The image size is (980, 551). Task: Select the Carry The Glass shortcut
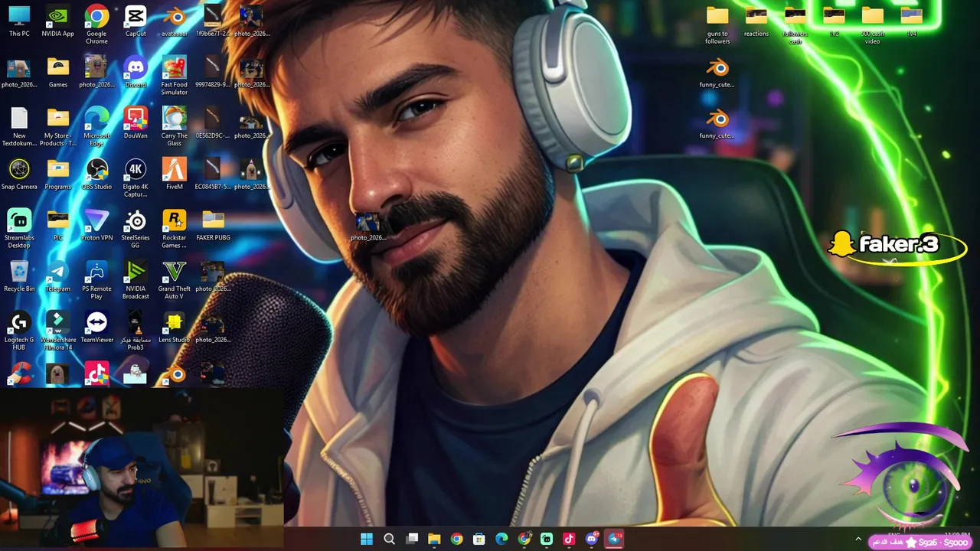[175, 127]
